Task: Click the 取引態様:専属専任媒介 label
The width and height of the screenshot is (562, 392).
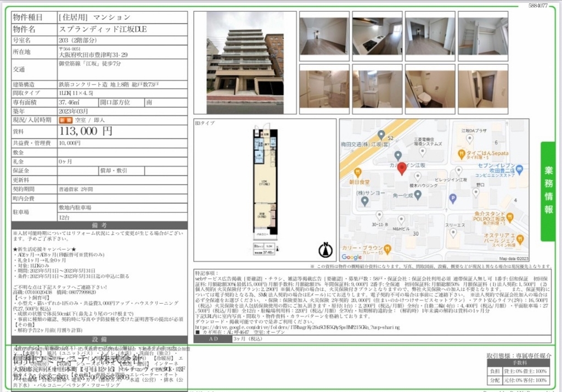Action: (519, 355)
